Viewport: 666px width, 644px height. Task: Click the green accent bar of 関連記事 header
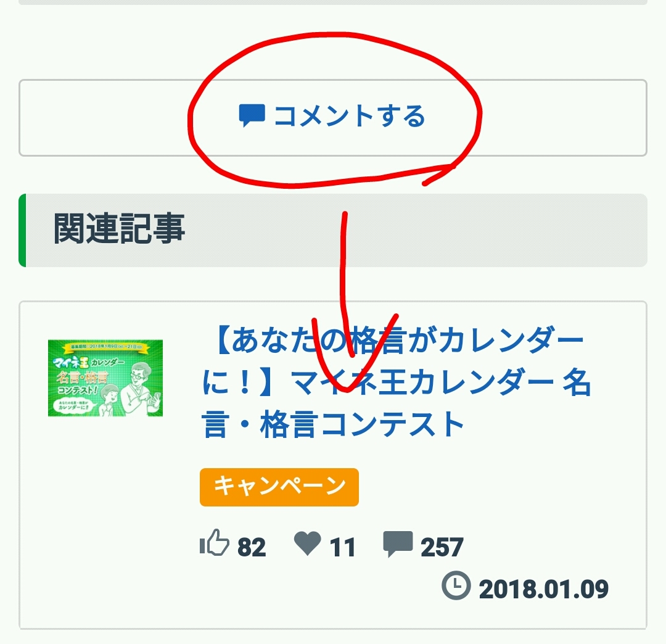(x=23, y=230)
